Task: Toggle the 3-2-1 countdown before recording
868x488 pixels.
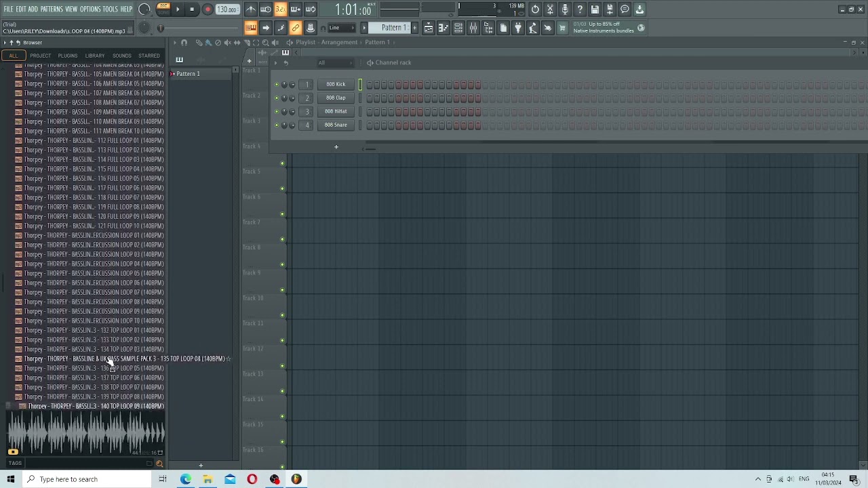Action: coord(281,9)
